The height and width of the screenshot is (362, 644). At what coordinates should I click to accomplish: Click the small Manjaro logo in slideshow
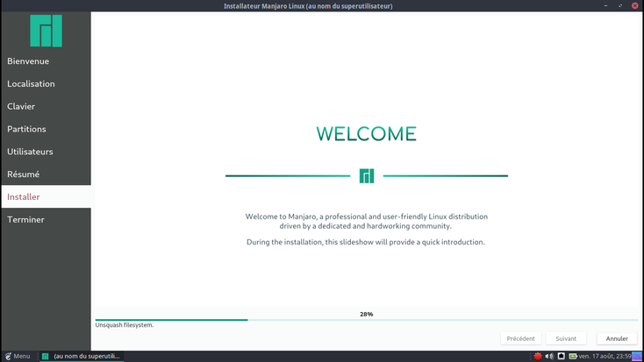pos(367,175)
